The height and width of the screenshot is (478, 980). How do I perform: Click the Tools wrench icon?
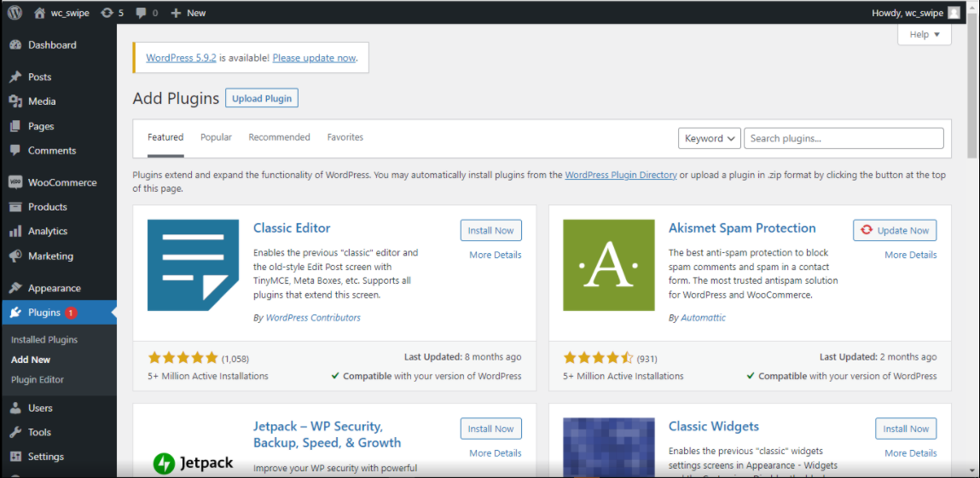click(x=16, y=432)
